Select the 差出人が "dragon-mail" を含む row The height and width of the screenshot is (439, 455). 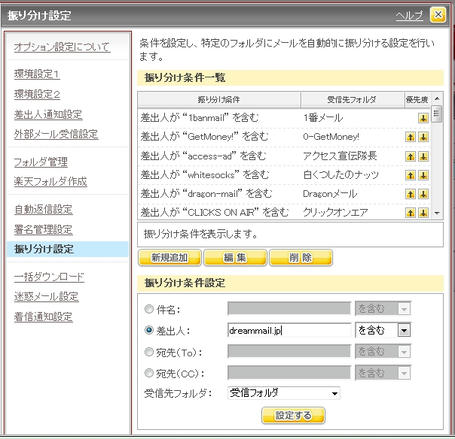284,194
